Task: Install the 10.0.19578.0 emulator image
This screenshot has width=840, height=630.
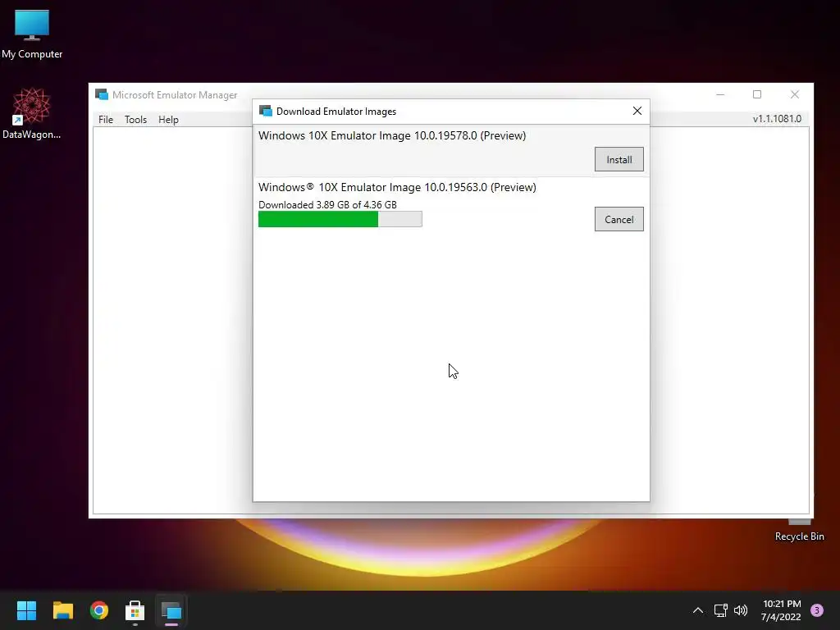Action: [x=619, y=160]
